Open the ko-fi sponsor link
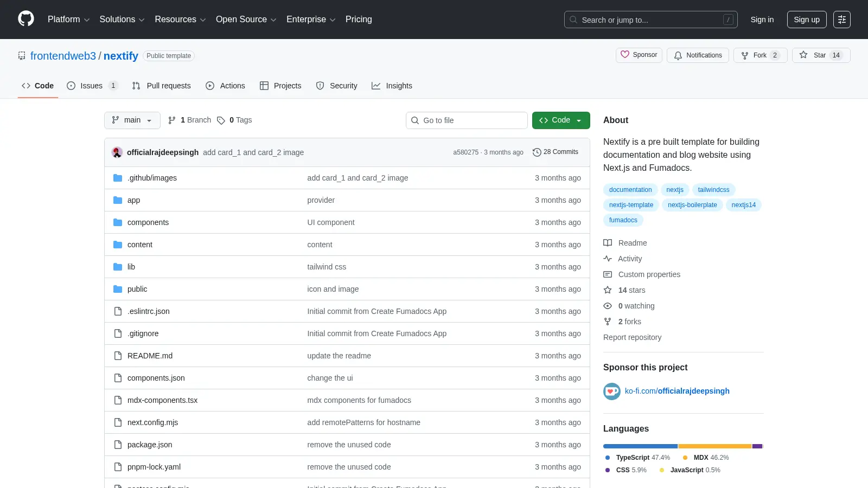The image size is (868, 488). tap(677, 391)
